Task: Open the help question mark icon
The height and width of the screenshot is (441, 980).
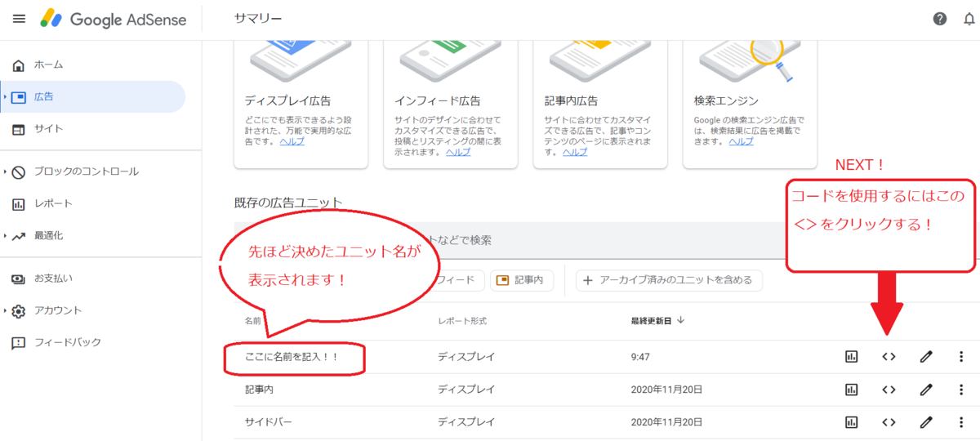Action: click(x=940, y=19)
